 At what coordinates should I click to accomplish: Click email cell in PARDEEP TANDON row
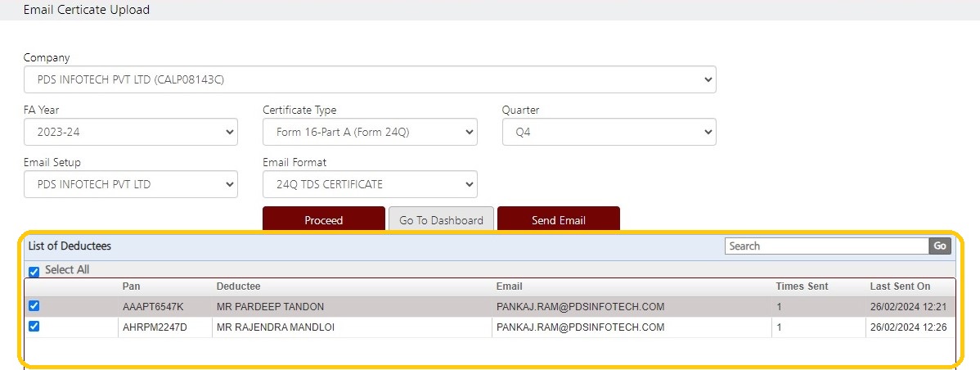tap(580, 307)
